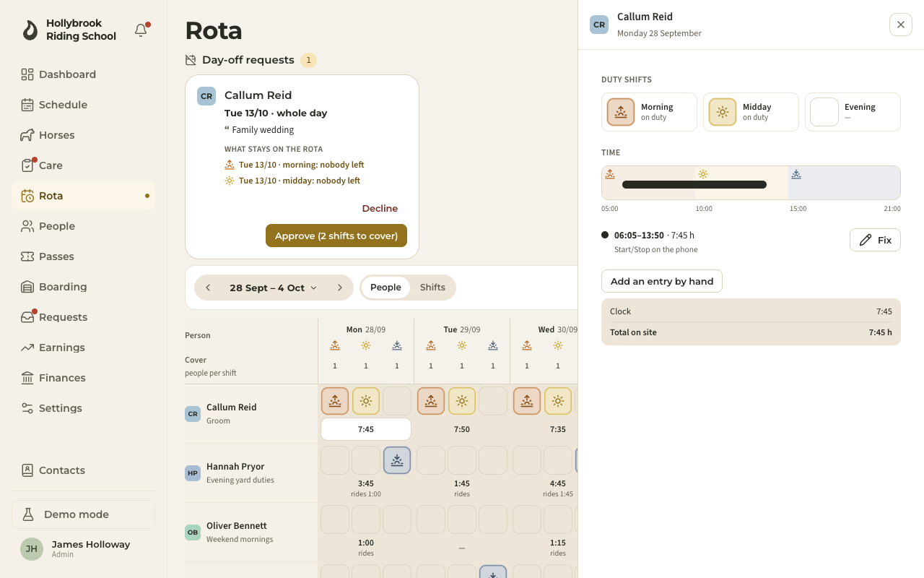924x578 pixels.
Task: Open Earnings trend icon
Action: pyautogui.click(x=27, y=348)
